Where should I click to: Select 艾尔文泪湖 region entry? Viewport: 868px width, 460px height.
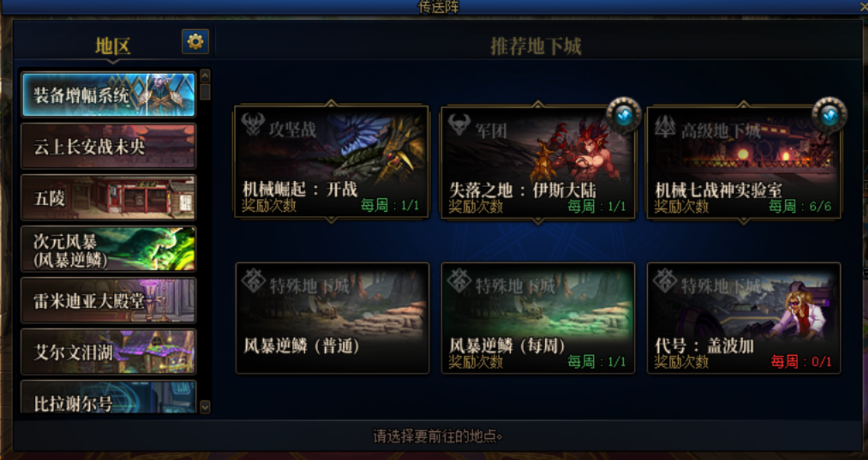108,352
